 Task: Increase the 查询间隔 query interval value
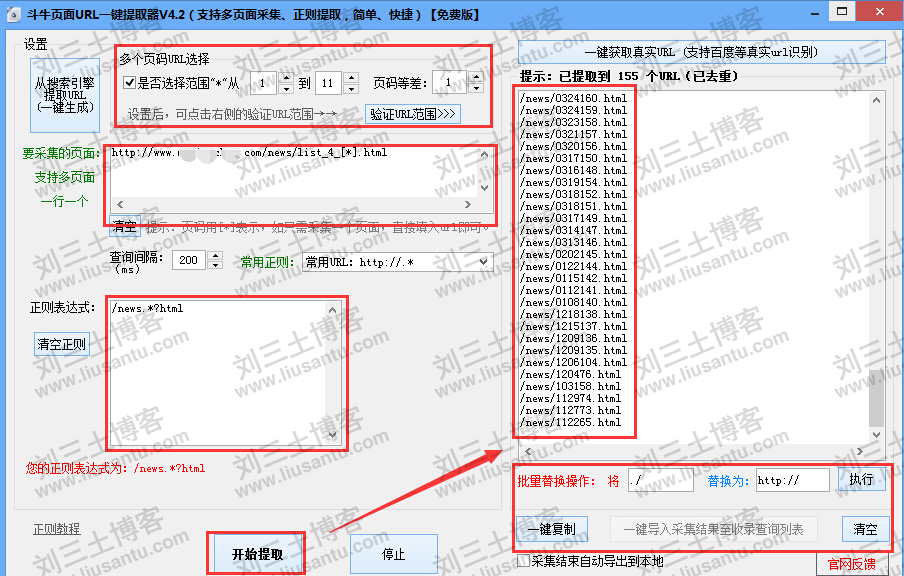click(215, 255)
